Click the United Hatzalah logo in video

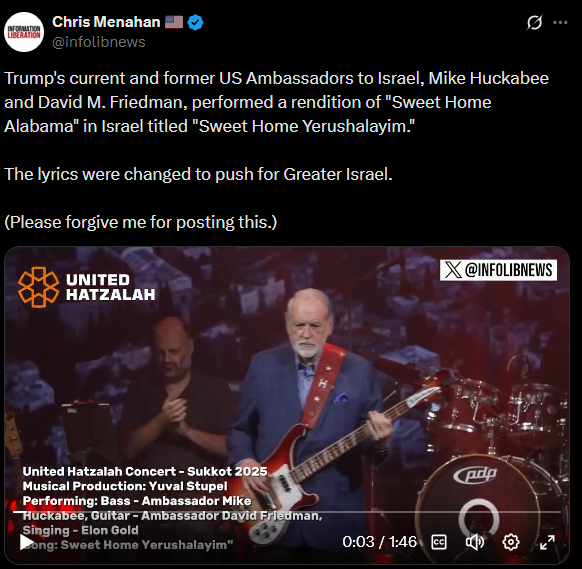[x=86, y=287]
